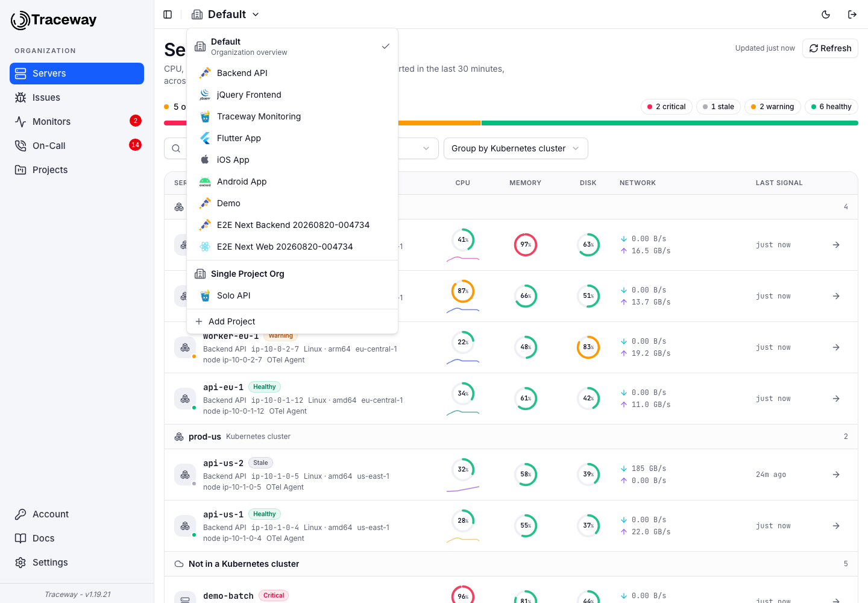Screen dimensions: 868x603
Task: Open Issues bug icon in sidebar
Action: 20,98
